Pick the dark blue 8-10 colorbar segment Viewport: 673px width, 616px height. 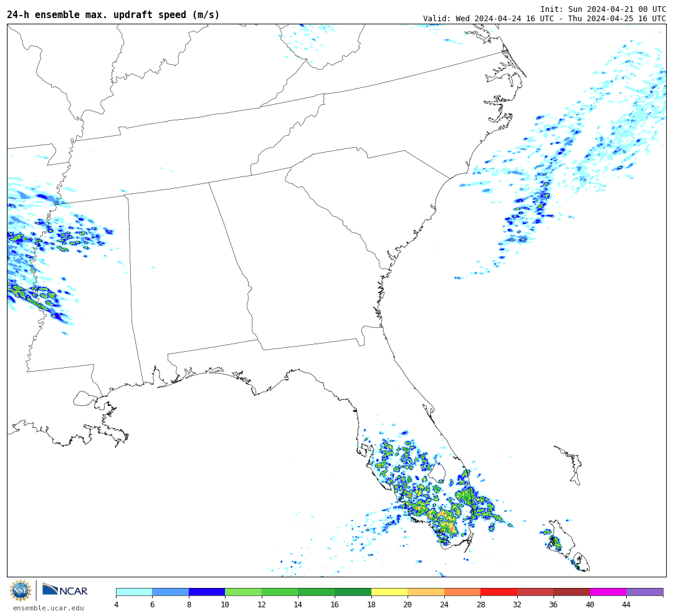tap(207, 592)
